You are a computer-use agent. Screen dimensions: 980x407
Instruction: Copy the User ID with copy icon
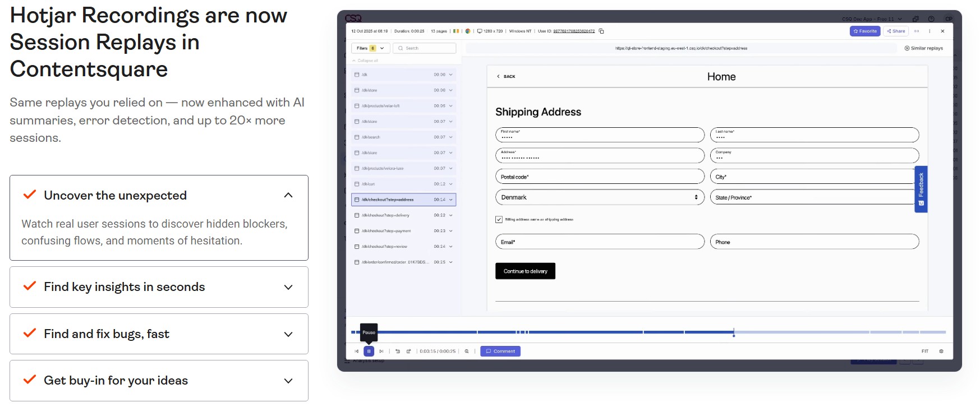coord(601,31)
